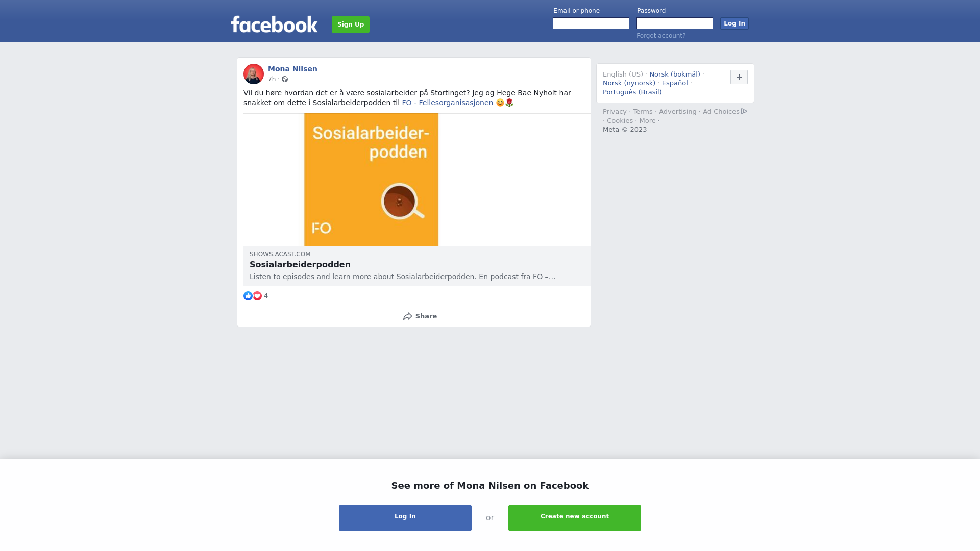Click the blue thumbs-up like reaction icon
Screen dimensions: 980x551
pyautogui.click(x=248, y=296)
